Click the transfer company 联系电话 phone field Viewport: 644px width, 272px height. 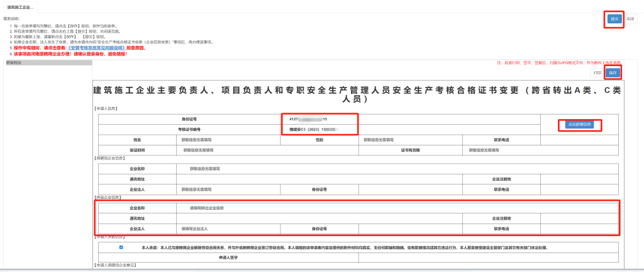pyautogui.click(x=579, y=228)
